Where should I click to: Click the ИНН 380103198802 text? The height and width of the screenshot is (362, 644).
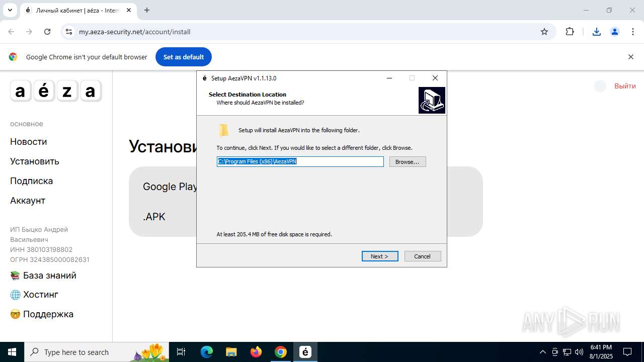point(41,249)
